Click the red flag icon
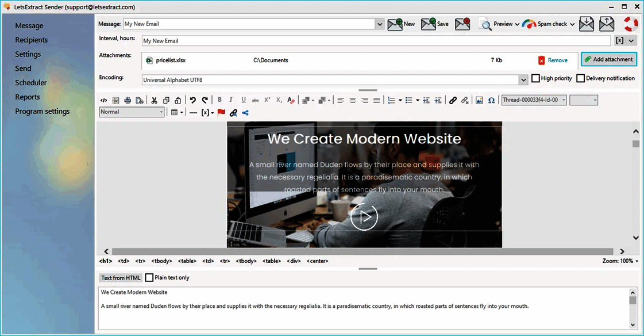644x336 pixels. click(x=221, y=113)
